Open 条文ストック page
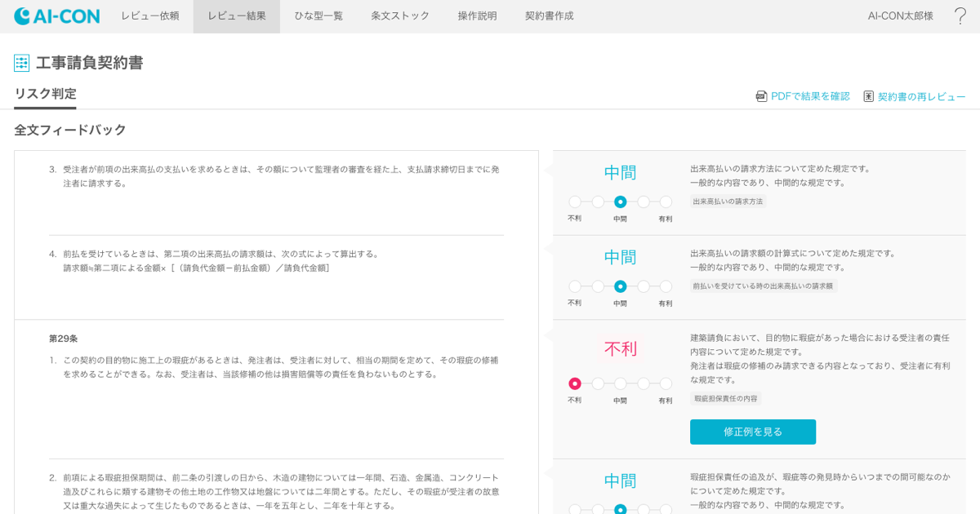This screenshot has width=980, height=514. click(400, 16)
